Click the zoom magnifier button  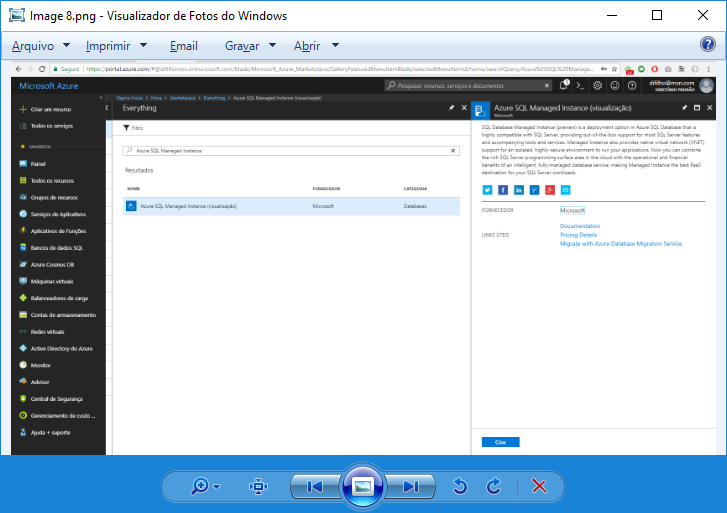point(200,486)
